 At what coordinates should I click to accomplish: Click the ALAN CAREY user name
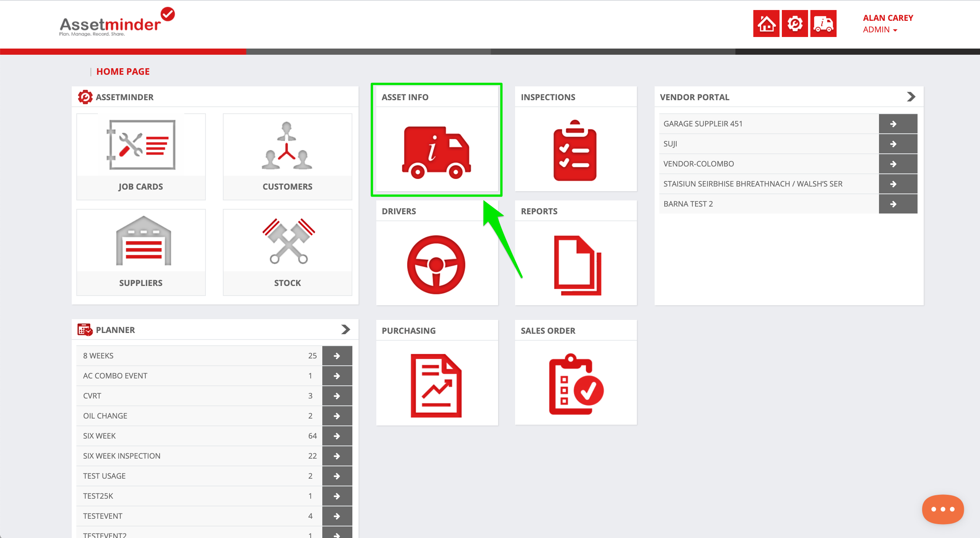point(888,18)
